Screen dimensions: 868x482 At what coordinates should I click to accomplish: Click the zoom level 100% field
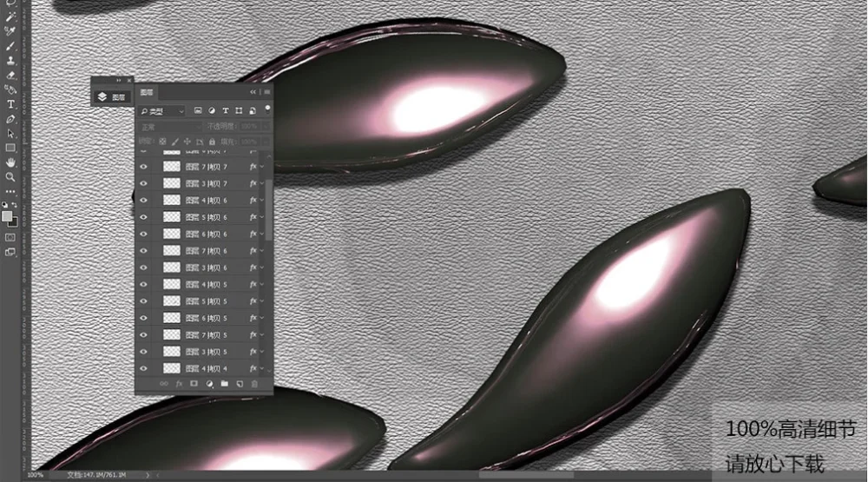pyautogui.click(x=35, y=475)
